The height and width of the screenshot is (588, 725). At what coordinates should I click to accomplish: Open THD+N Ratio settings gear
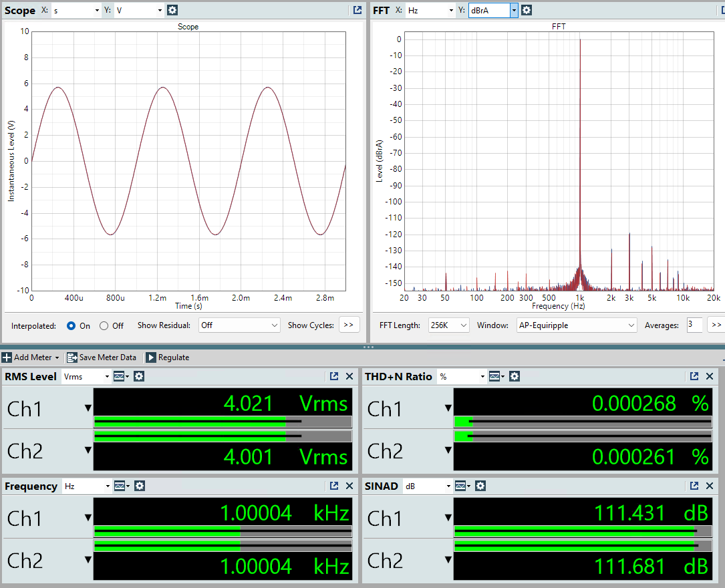[x=514, y=376]
